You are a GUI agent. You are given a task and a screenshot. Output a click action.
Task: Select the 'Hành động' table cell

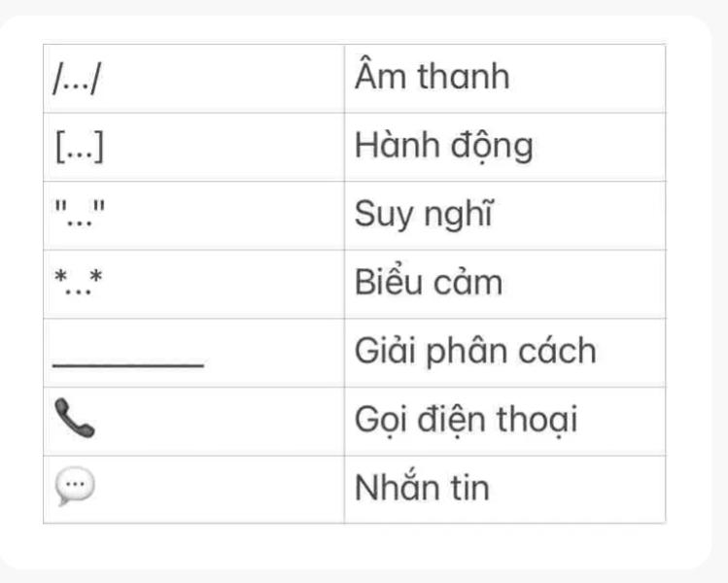[444, 147]
